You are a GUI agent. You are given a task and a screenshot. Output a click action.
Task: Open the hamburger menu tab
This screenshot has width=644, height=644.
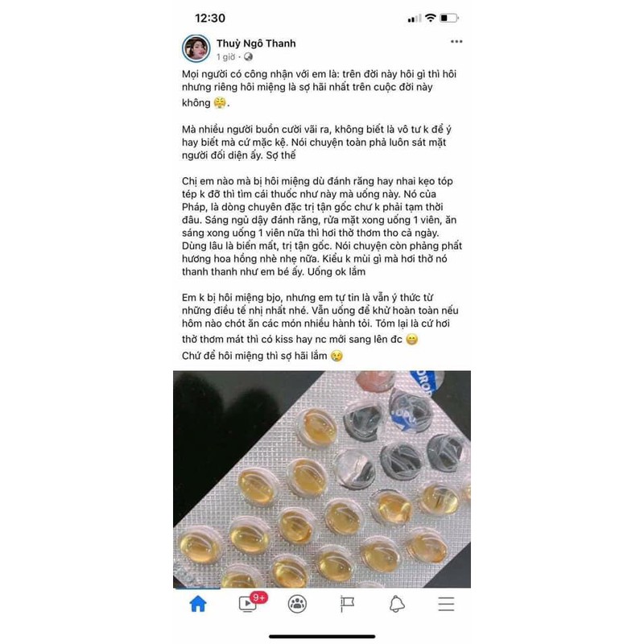tap(446, 604)
